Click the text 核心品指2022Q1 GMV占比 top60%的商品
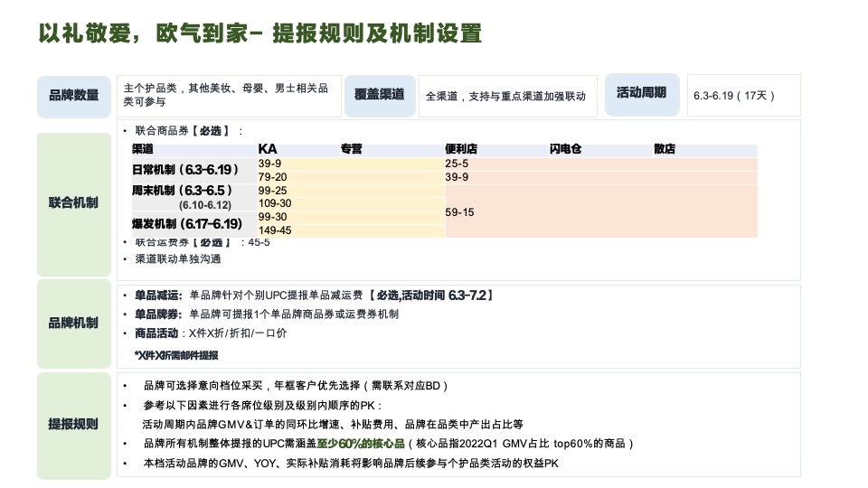 click(521, 444)
